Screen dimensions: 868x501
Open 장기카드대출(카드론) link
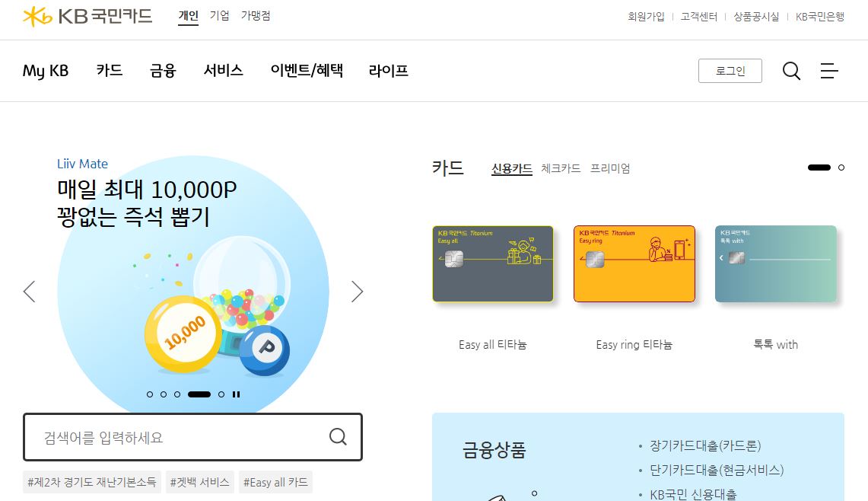point(705,445)
